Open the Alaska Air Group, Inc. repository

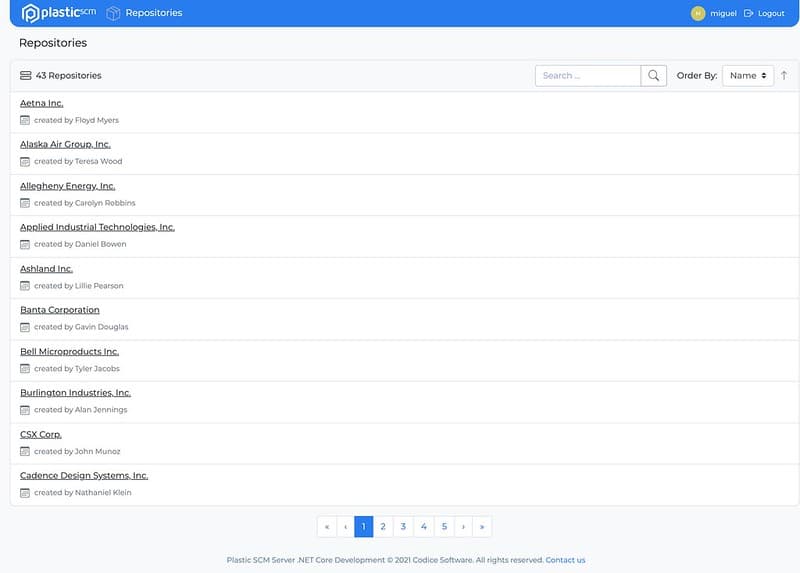(65, 144)
